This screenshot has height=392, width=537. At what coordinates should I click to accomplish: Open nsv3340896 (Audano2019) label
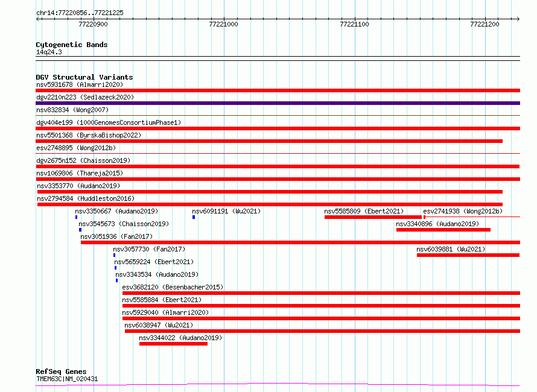click(437, 224)
